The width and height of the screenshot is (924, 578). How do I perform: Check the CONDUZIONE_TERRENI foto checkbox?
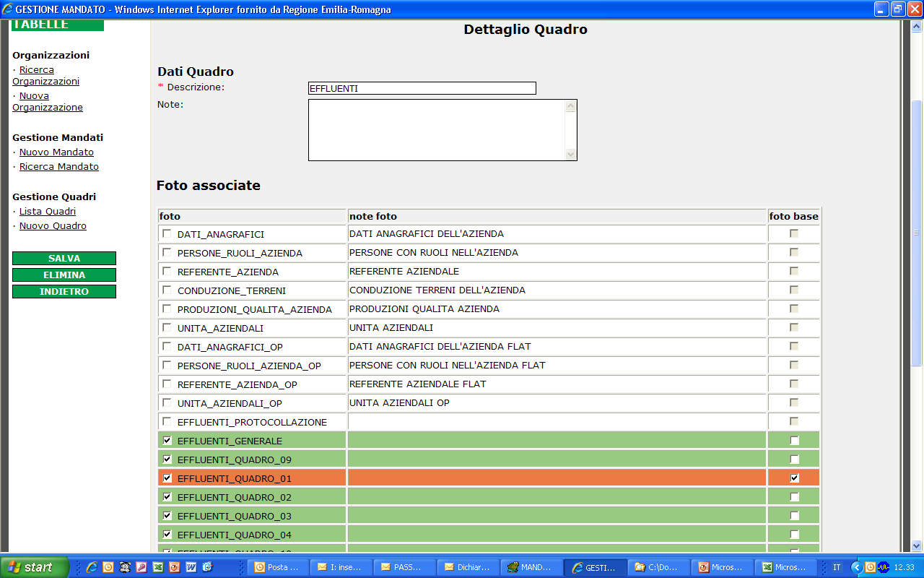[167, 290]
